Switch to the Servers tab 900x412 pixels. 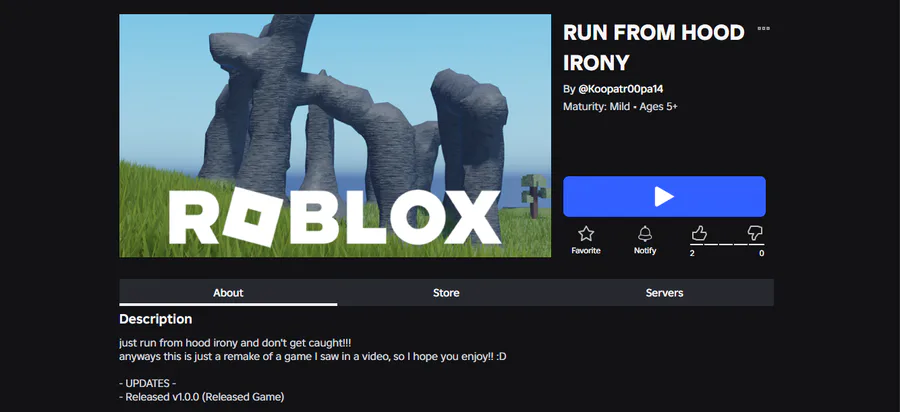pyautogui.click(x=664, y=293)
